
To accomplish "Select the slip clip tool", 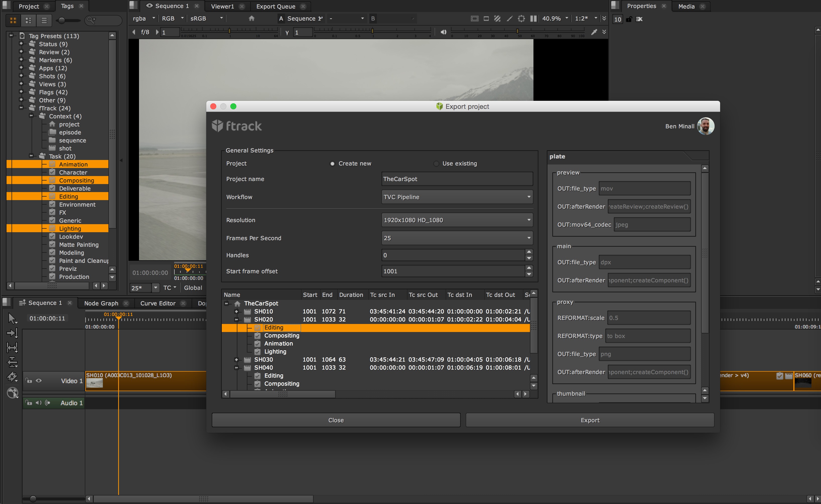I will pos(12,348).
